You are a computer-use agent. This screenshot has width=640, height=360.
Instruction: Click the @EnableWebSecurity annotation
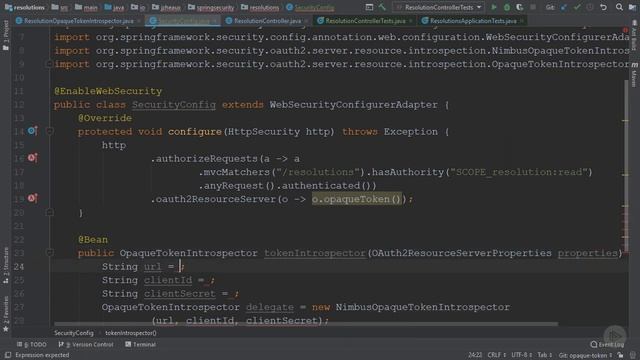click(x=108, y=91)
